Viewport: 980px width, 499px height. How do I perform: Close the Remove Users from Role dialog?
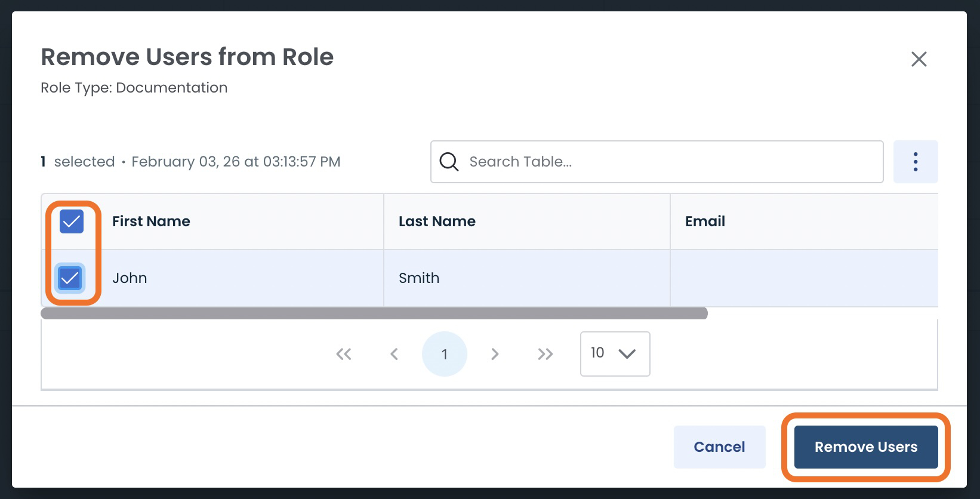pos(919,59)
